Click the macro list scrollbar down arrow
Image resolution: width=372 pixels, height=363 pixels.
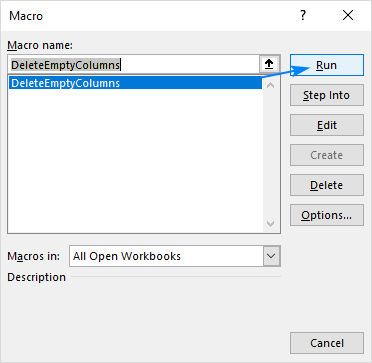coord(271,224)
